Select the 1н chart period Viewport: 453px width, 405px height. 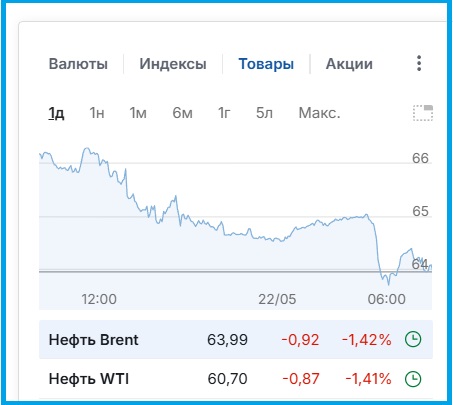(x=97, y=113)
